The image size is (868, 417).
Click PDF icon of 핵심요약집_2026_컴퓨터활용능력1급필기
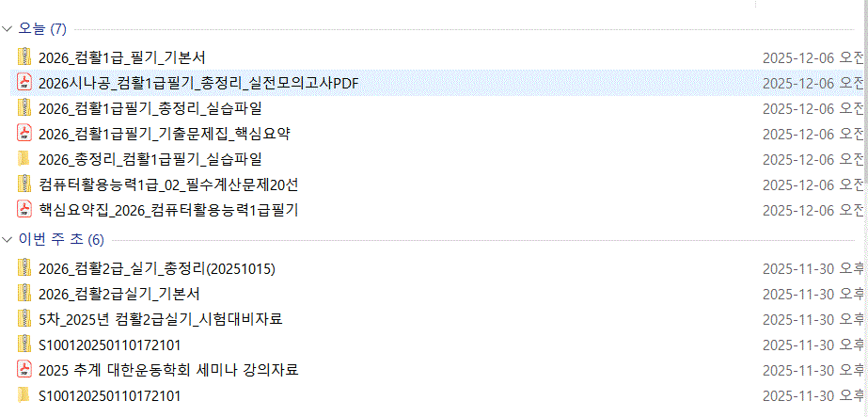(x=24, y=209)
